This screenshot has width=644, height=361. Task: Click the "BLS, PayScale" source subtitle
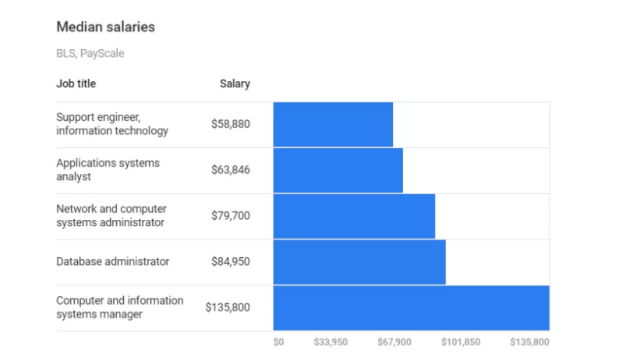[x=90, y=54]
